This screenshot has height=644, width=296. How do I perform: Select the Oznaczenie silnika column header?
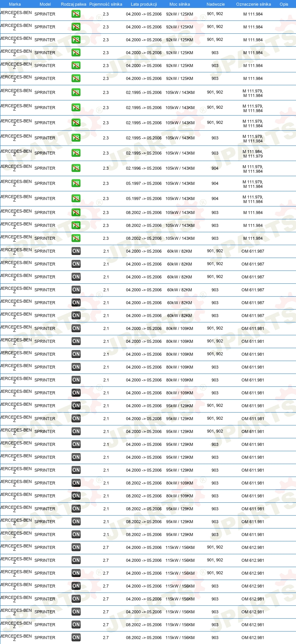tap(254, 4)
